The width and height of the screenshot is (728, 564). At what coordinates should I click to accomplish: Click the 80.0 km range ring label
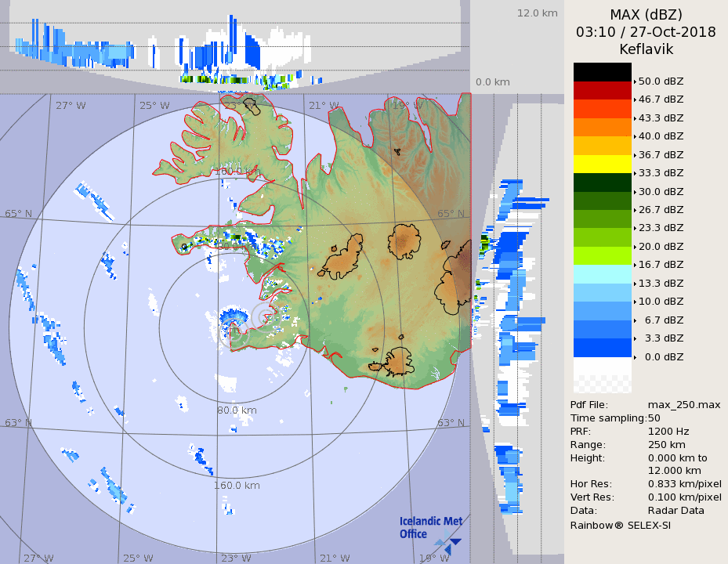tap(237, 410)
